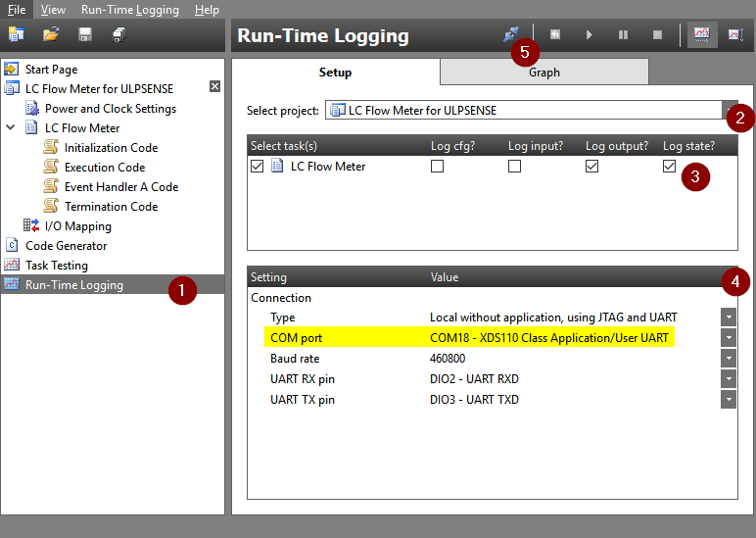
Task: Click the Connect plug icon in Run-Time Logging
Action: pos(511,34)
